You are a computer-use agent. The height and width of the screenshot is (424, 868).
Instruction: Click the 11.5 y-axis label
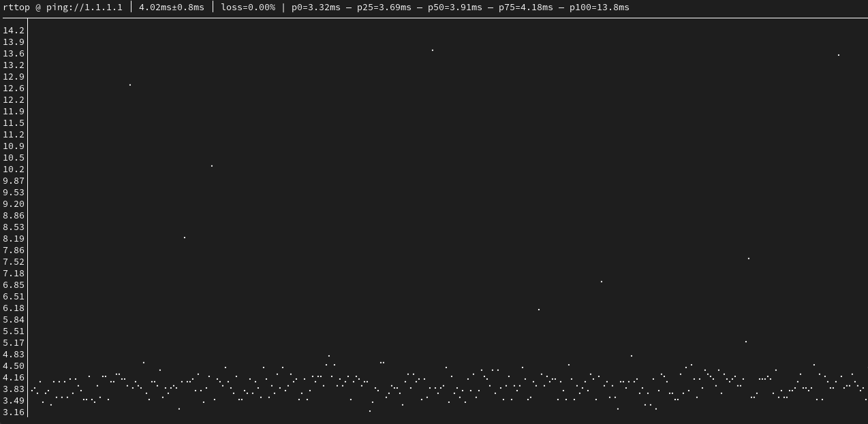click(x=14, y=123)
